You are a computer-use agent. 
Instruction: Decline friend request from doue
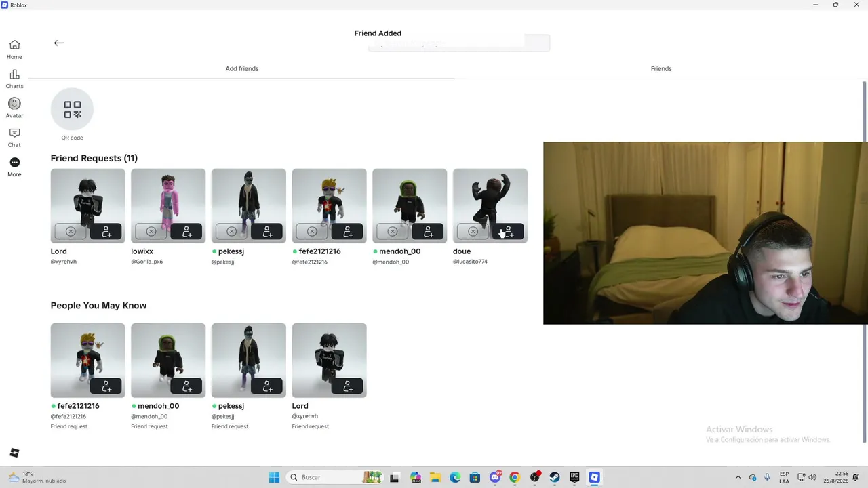473,232
